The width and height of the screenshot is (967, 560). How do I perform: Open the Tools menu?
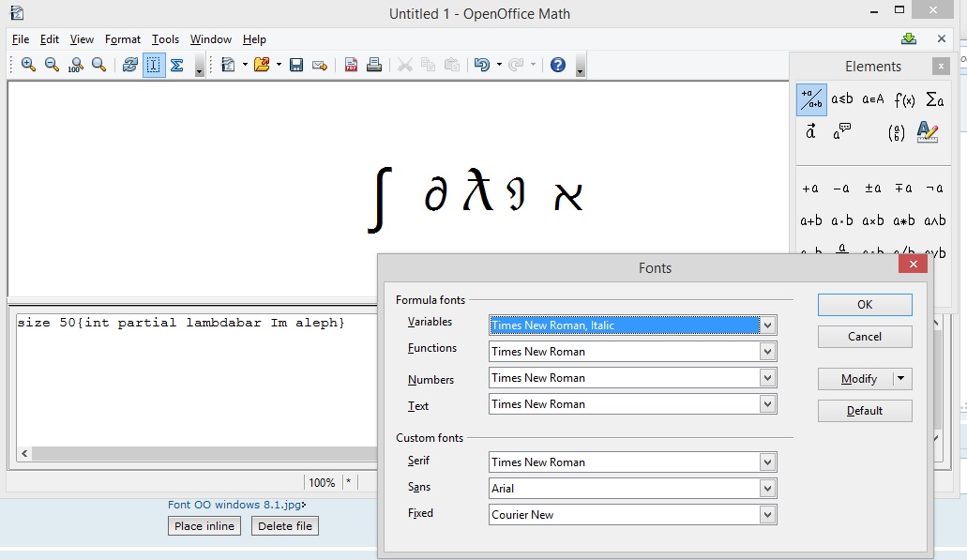coord(165,39)
